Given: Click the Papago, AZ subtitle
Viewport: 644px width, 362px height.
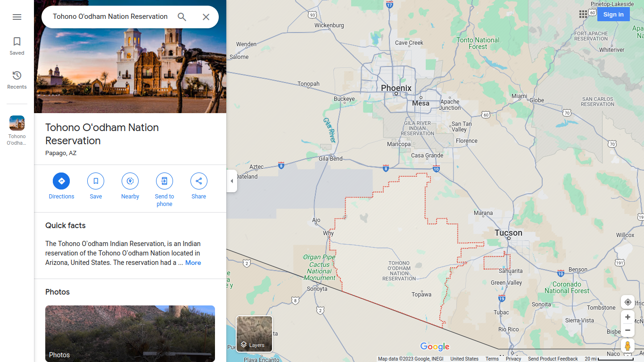Looking at the screenshot, I should tap(61, 153).
